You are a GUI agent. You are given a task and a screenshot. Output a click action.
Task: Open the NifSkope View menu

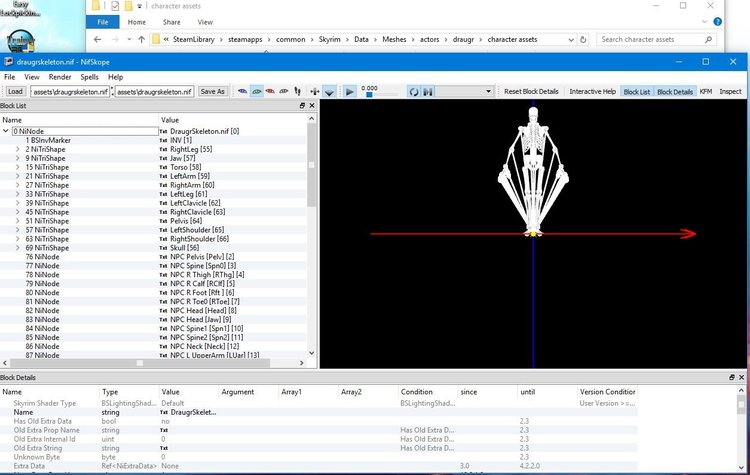pos(32,77)
